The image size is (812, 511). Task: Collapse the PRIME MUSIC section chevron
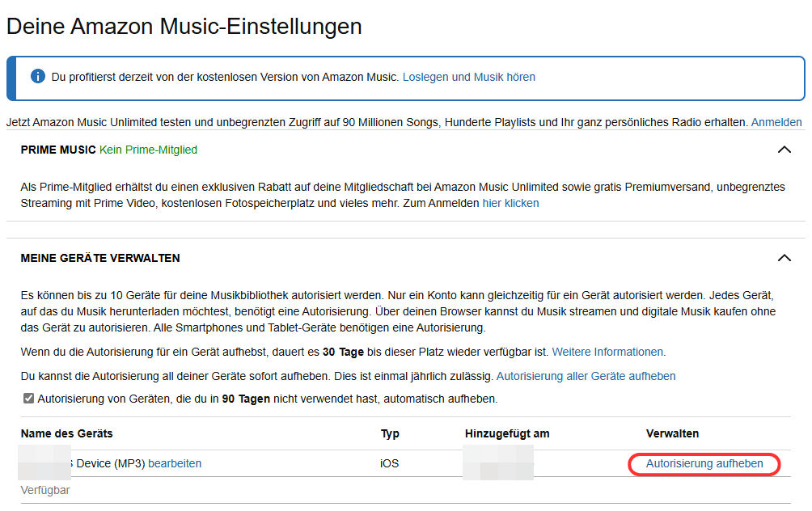pos(784,150)
